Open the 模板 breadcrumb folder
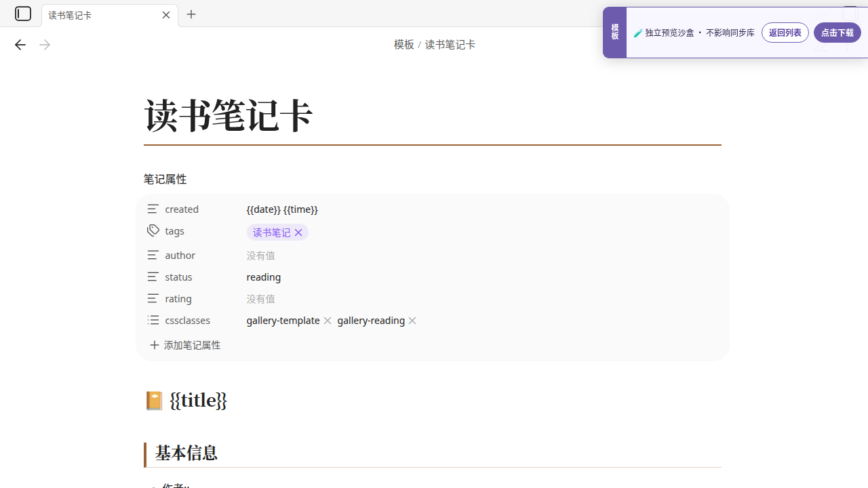Screen dimensions: 868x488 pos(404,45)
